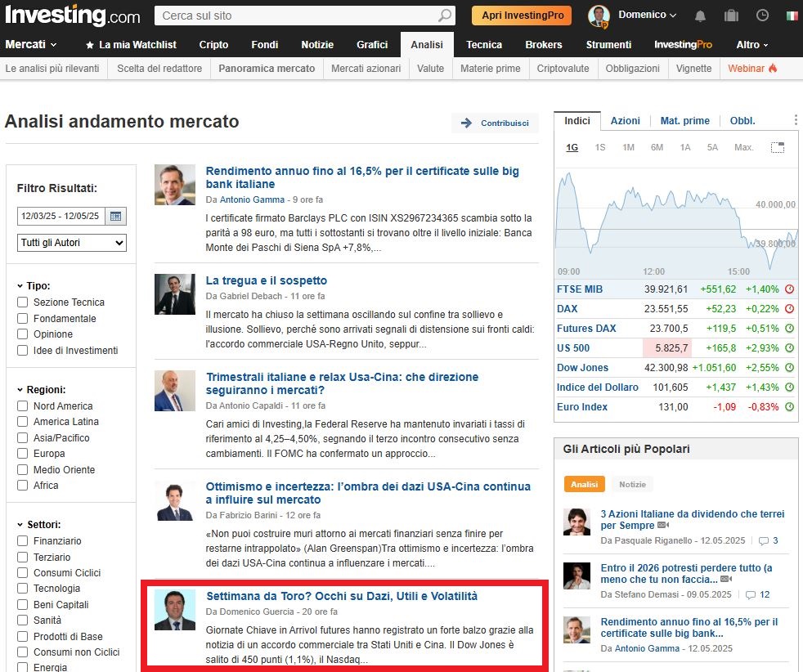803x672 pixels.
Task: Switch to the Mat. prime tab
Action: click(684, 121)
